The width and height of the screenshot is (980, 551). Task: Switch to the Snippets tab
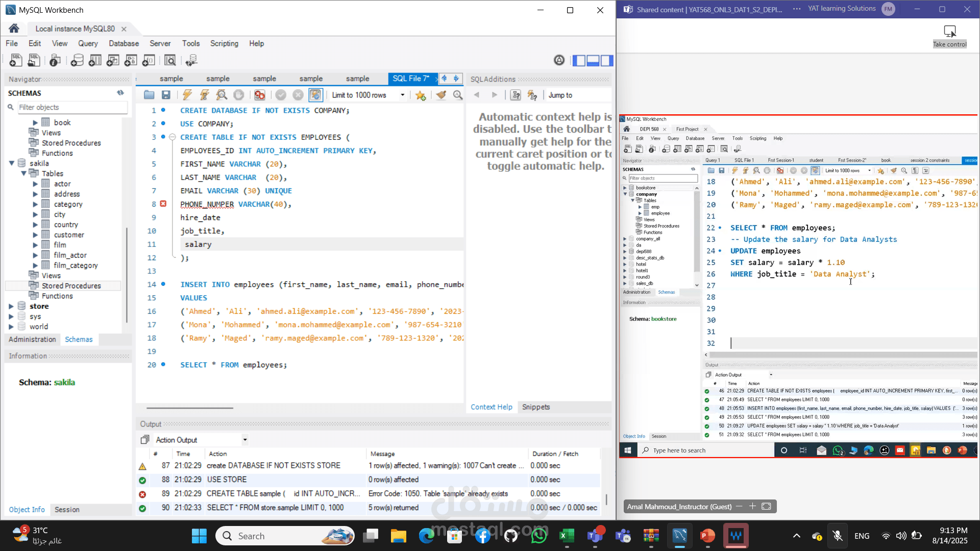535,407
